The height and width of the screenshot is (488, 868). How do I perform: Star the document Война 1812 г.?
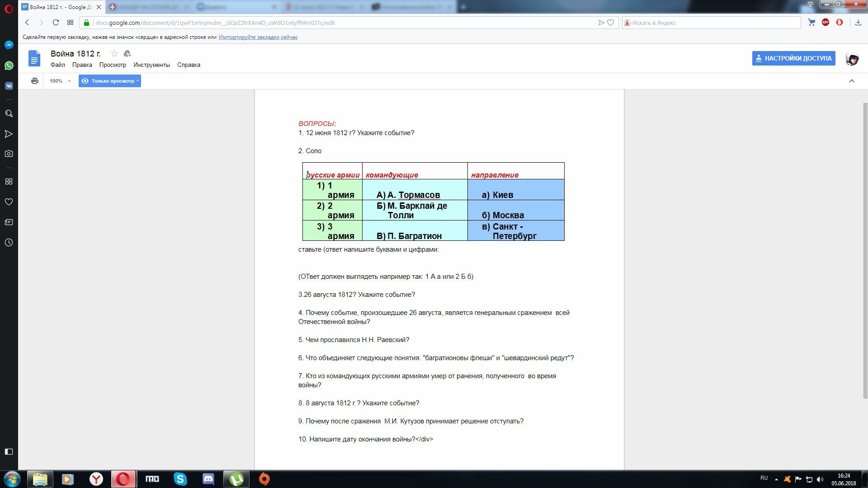coord(114,54)
